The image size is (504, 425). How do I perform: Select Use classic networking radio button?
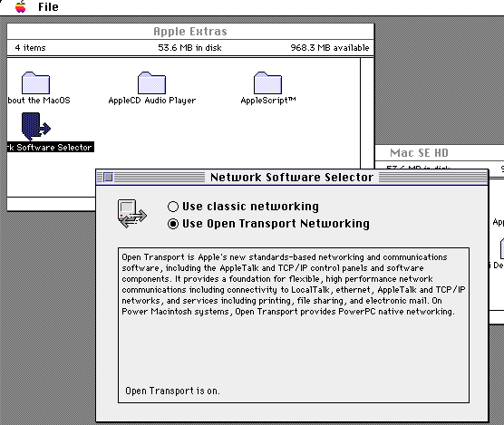[x=173, y=207]
